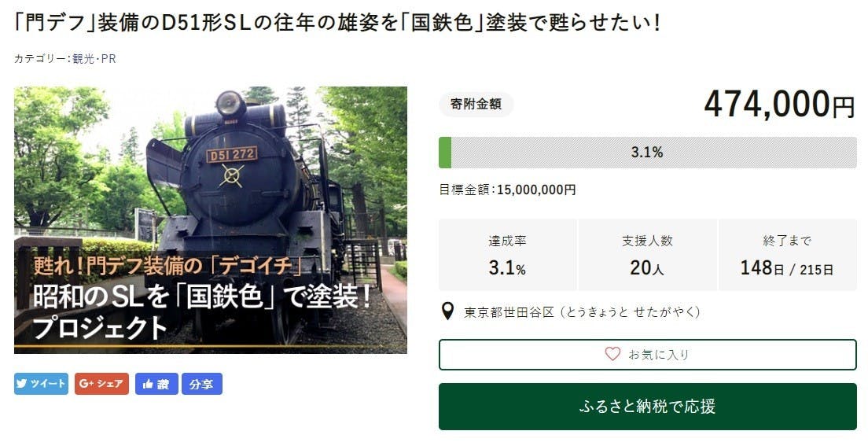Click the Google+ share icon
Image resolution: width=868 pixels, height=442 pixels.
(x=86, y=384)
